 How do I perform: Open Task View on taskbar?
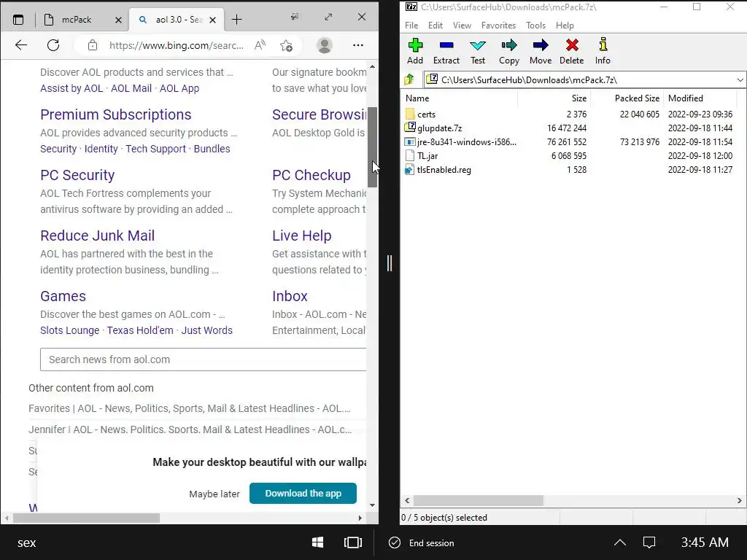pos(353,542)
